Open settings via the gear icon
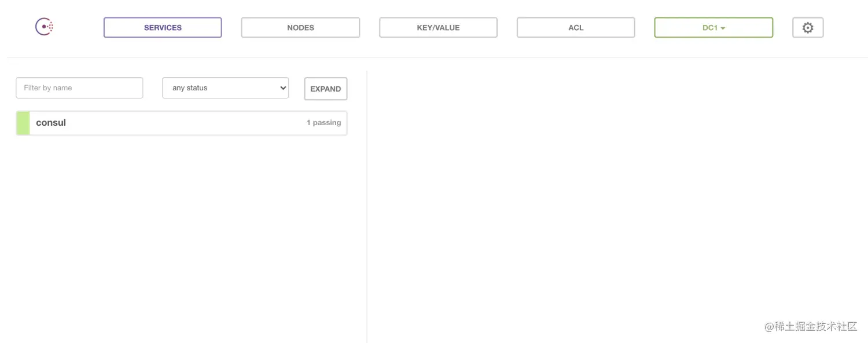Viewport: 868px width, 343px height. click(808, 27)
